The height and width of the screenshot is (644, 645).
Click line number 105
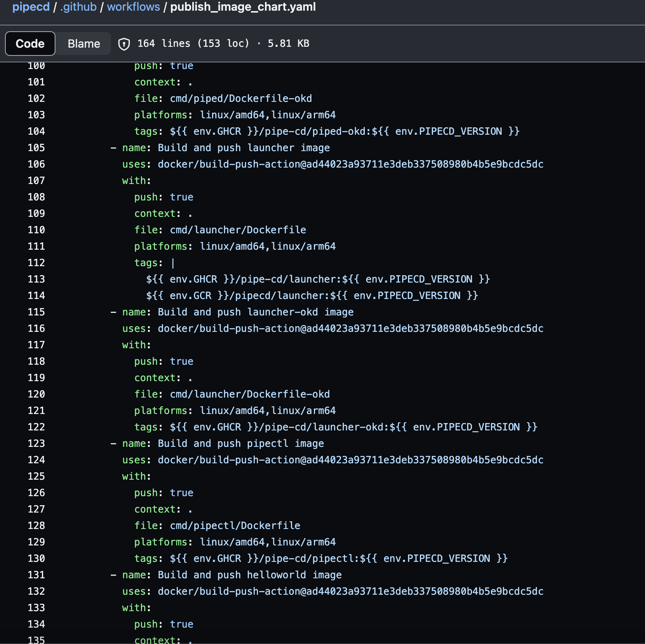[36, 148]
